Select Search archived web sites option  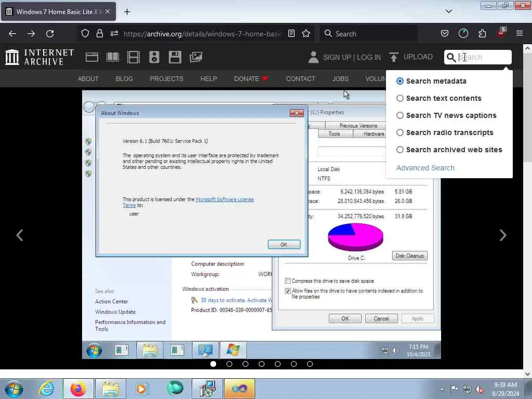(400, 150)
